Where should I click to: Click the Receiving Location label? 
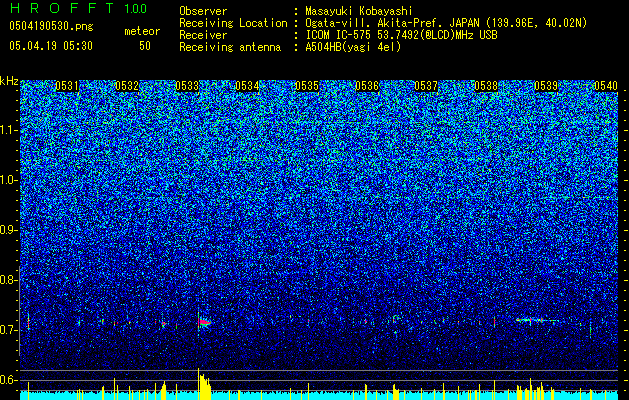click(233, 23)
